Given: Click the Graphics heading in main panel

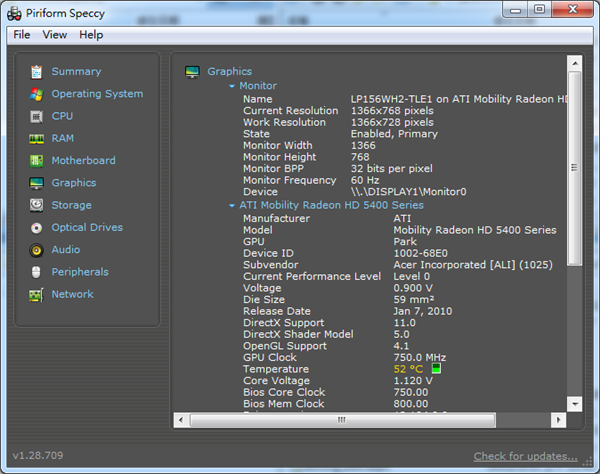Looking at the screenshot, I should tap(230, 72).
